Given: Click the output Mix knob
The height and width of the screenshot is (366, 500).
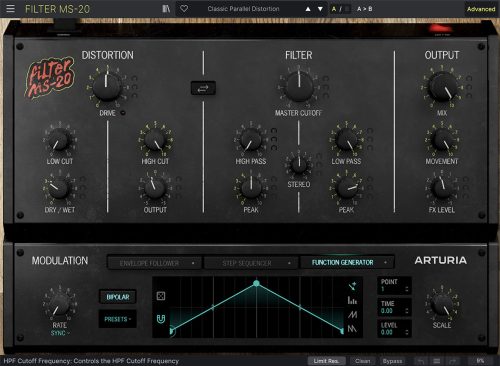Looking at the screenshot, I should coord(443,87).
